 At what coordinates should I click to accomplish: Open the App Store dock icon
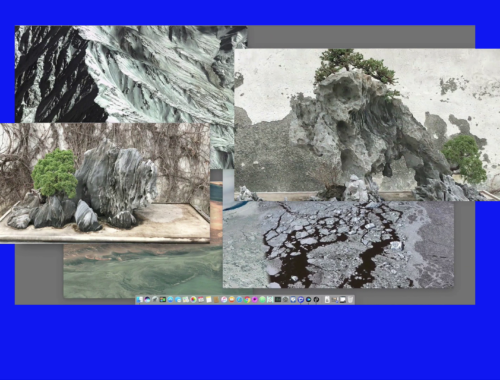[170, 300]
